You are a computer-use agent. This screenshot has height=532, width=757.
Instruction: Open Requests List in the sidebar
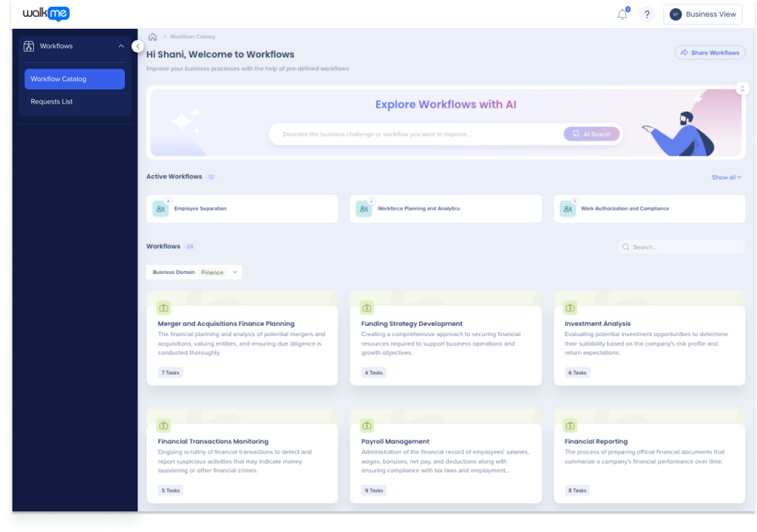(x=52, y=102)
